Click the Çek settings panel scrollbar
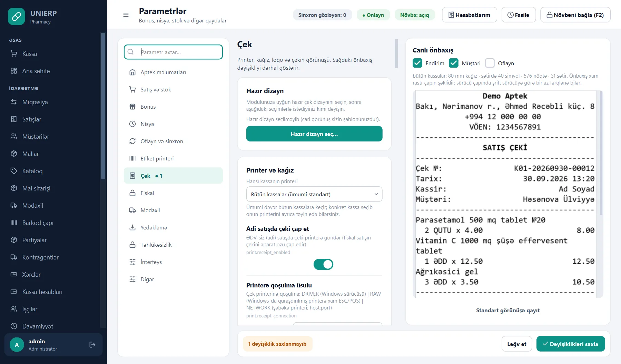Image resolution: width=621 pixels, height=364 pixels. pos(396,53)
